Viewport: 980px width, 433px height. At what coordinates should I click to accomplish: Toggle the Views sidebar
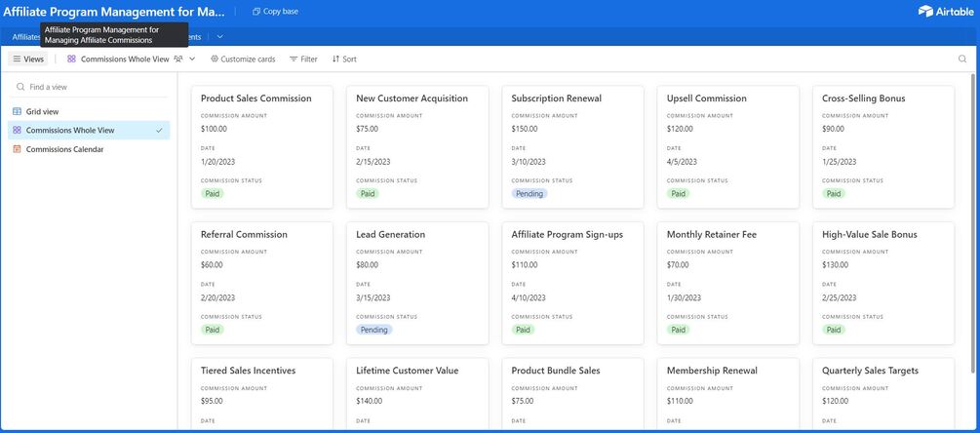[28, 59]
